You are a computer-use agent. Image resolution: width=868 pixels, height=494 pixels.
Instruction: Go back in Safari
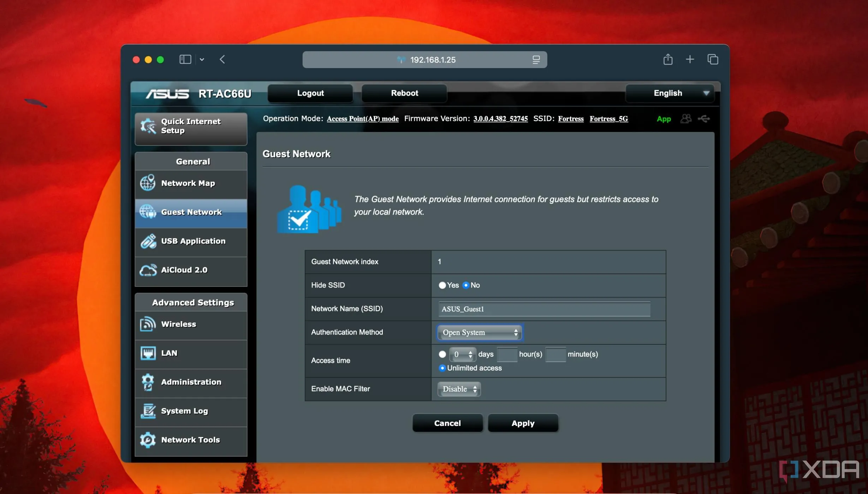pos(222,59)
